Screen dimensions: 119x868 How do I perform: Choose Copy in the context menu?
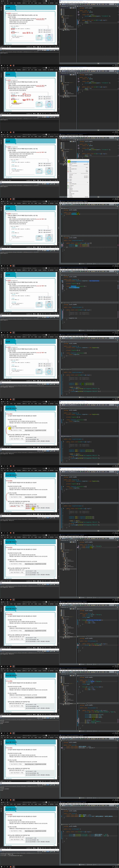pyautogui.click(x=70, y=167)
